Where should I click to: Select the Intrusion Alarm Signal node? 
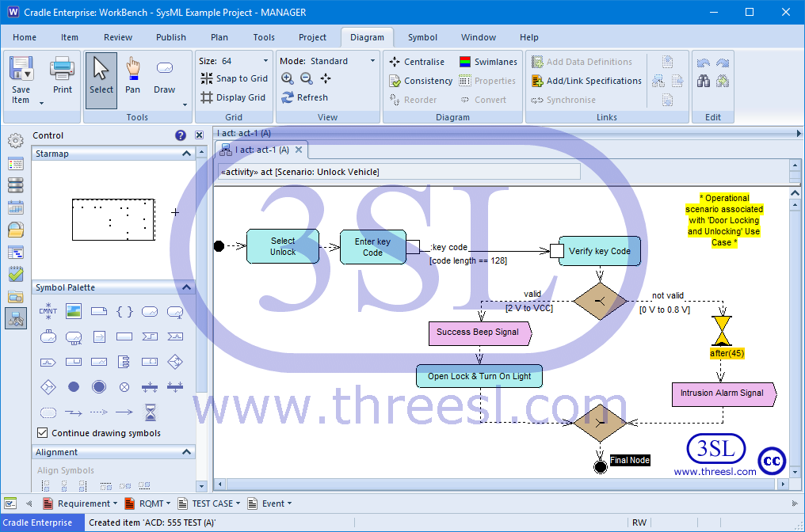[724, 394]
